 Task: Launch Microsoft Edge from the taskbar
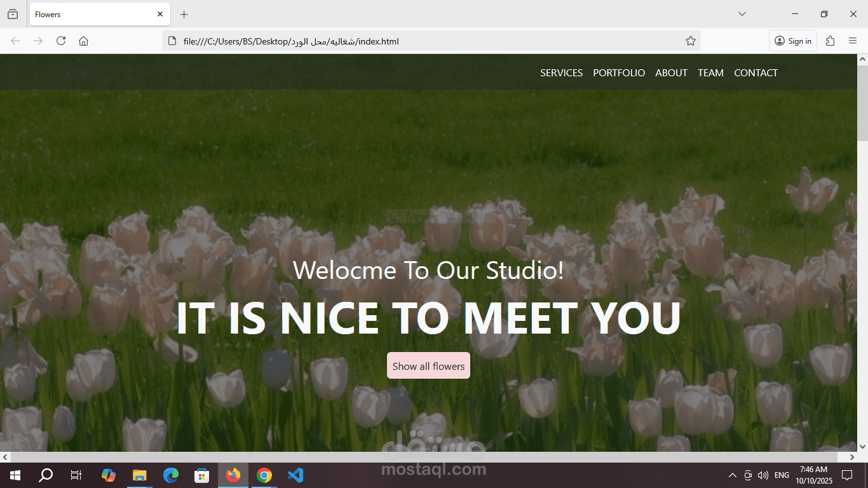click(170, 475)
